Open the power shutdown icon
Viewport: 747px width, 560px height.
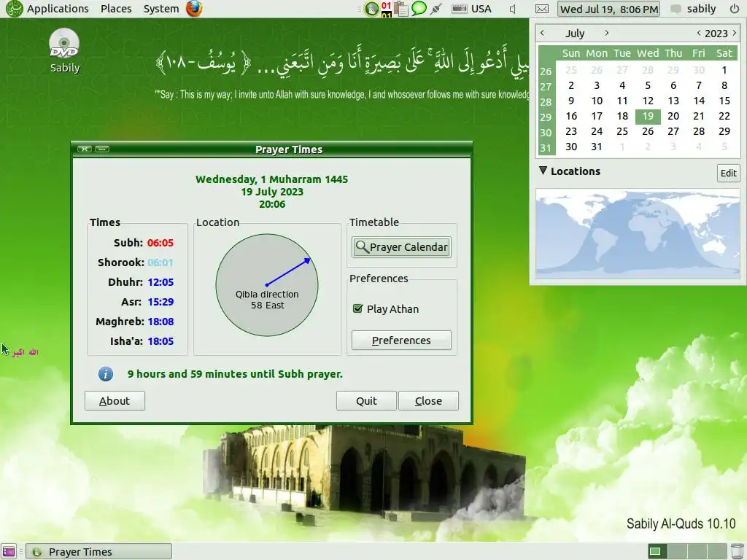pyautogui.click(x=735, y=9)
